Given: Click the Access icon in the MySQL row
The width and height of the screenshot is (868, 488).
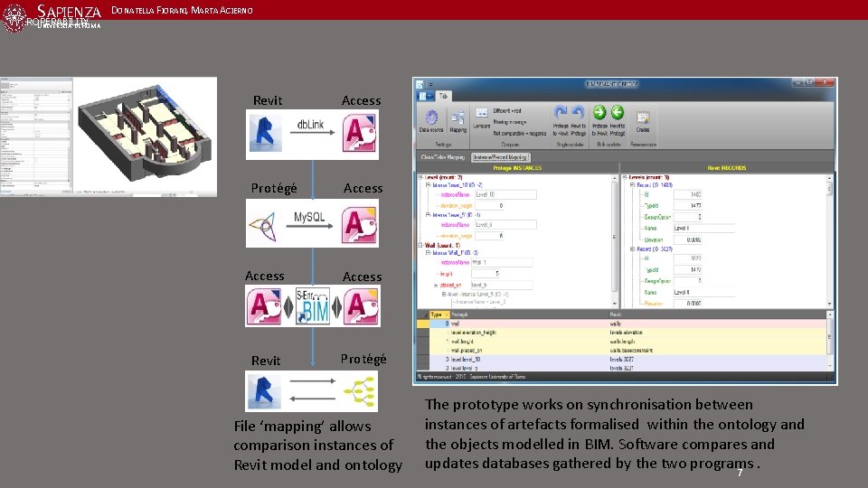Looking at the screenshot, I should tap(359, 225).
